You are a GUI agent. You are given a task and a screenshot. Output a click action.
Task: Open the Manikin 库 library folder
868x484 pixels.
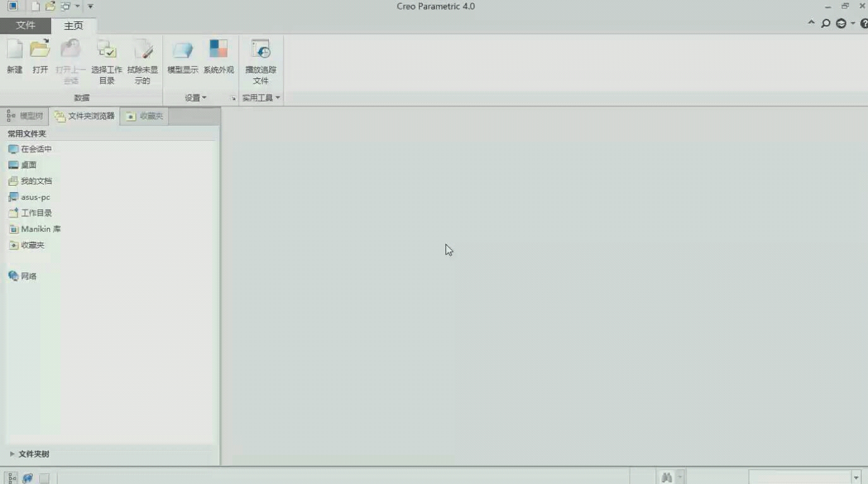pyautogui.click(x=40, y=229)
